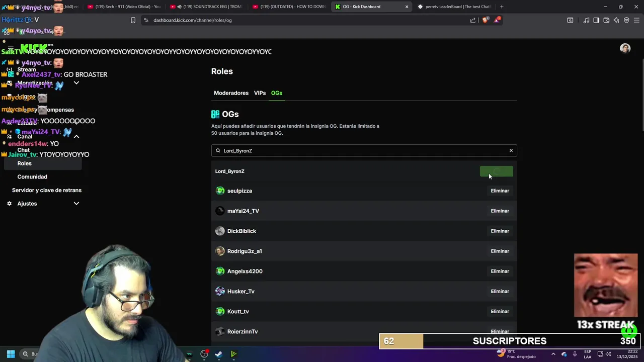This screenshot has height=362, width=644.
Task: Close the Kick Dashboard tab
Action: point(407,7)
